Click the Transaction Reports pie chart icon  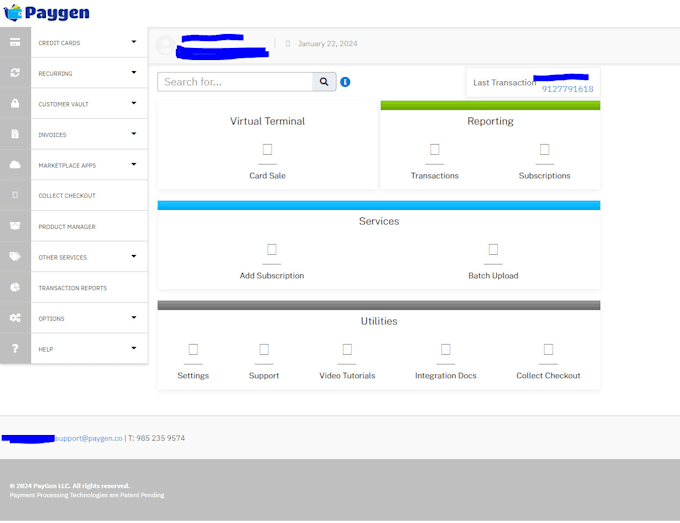(x=15, y=287)
